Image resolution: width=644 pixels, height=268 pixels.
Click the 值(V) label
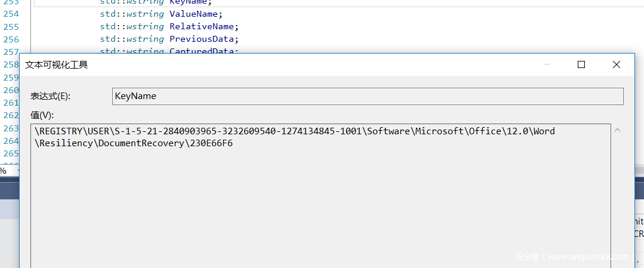(42, 115)
